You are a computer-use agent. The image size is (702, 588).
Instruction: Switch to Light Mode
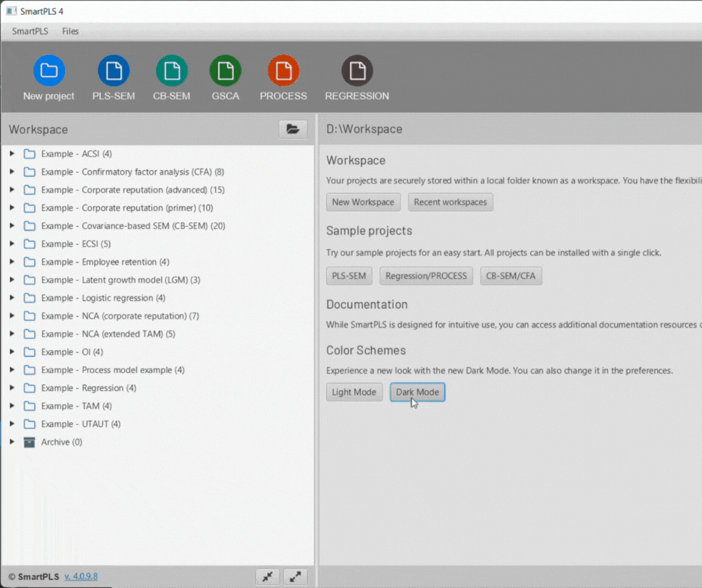354,392
